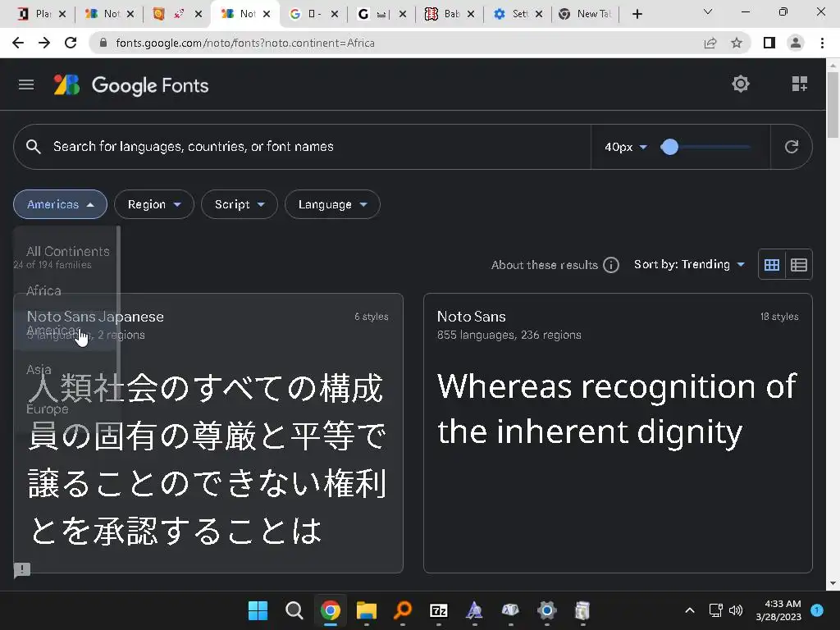The width and height of the screenshot is (840, 630).
Task: Open Windows taskbar search
Action: pyautogui.click(x=294, y=610)
